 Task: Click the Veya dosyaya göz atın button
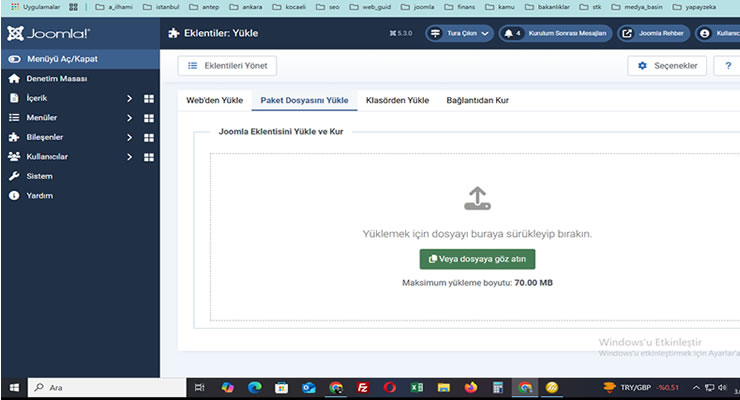pos(478,259)
